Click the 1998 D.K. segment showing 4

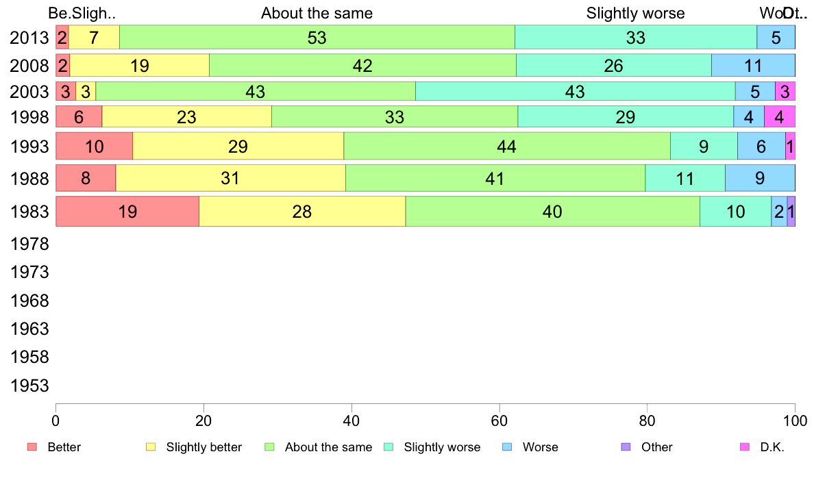(x=779, y=117)
